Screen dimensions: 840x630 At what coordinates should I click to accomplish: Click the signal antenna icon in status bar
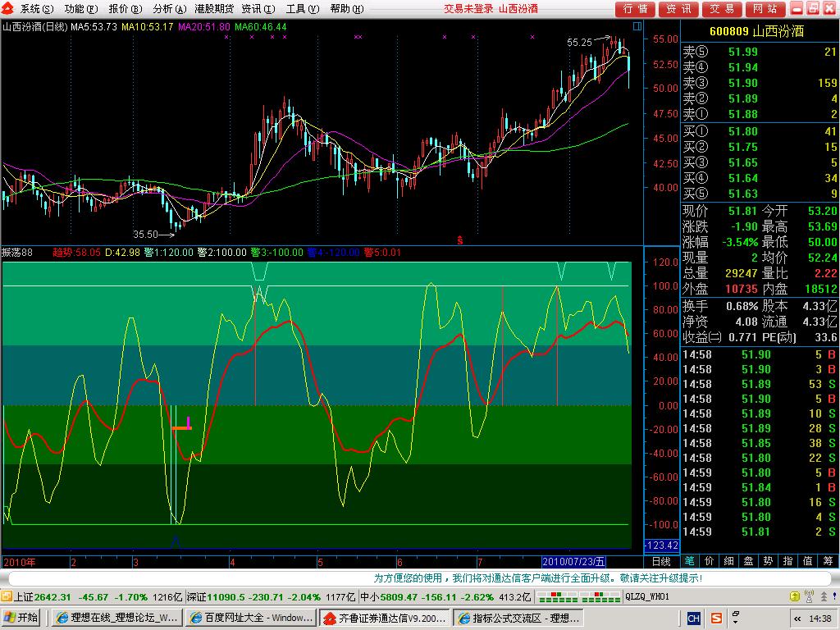pyautogui.click(x=808, y=596)
